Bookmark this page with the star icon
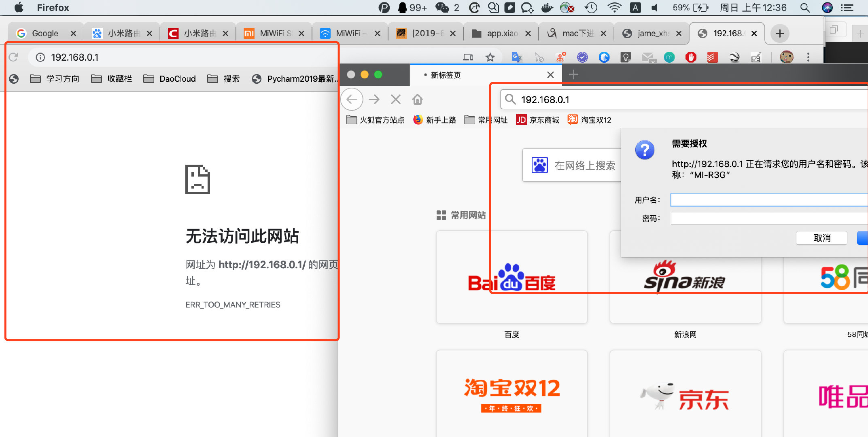The width and height of the screenshot is (868, 437). [490, 57]
